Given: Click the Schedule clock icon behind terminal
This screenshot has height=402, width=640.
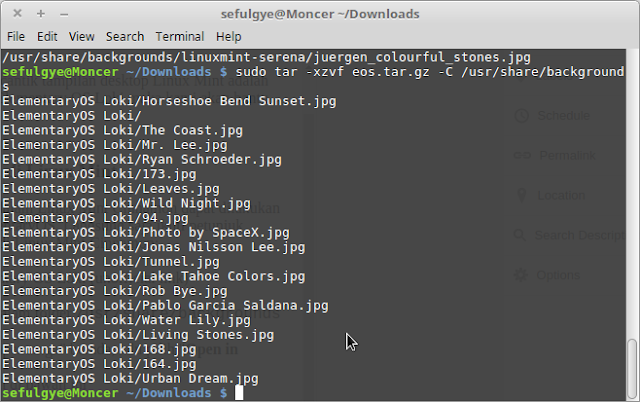Looking at the screenshot, I should pos(522,116).
